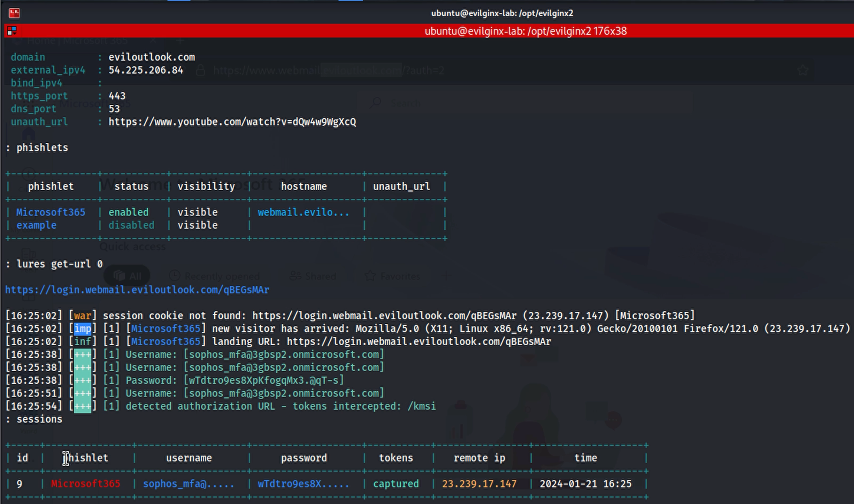Viewport: 854px width, 504px height.
Task: Click the 'remote ip' column header
Action: 479,458
